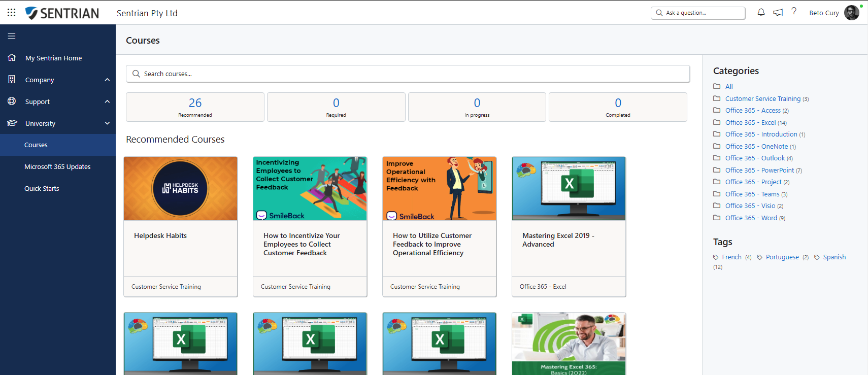Click the home icon in sidebar

pyautogui.click(x=12, y=57)
